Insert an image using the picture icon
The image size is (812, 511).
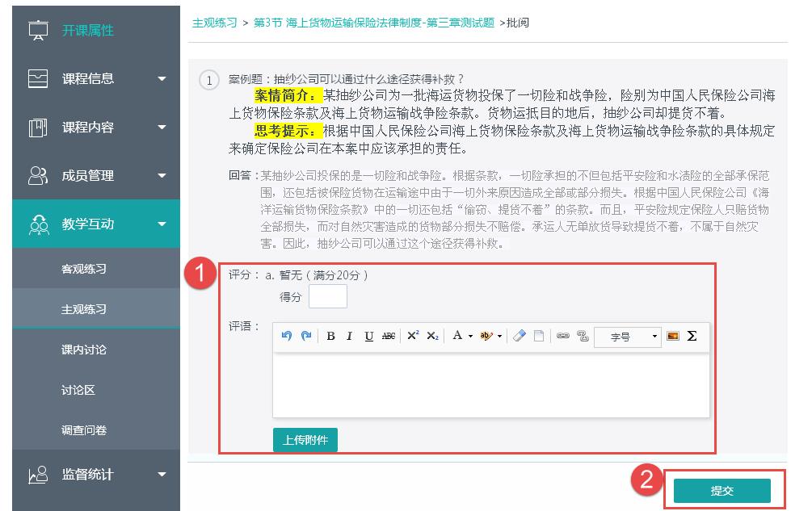click(x=673, y=336)
